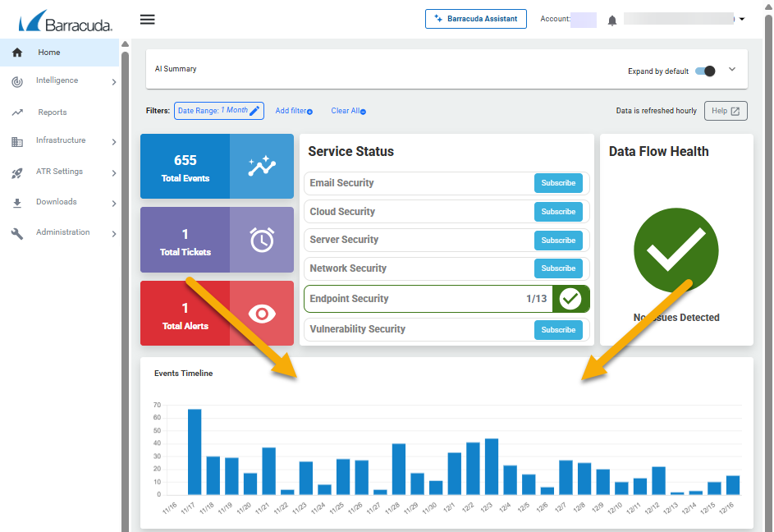Click the hamburger menu icon
774x532 pixels.
[x=148, y=20]
